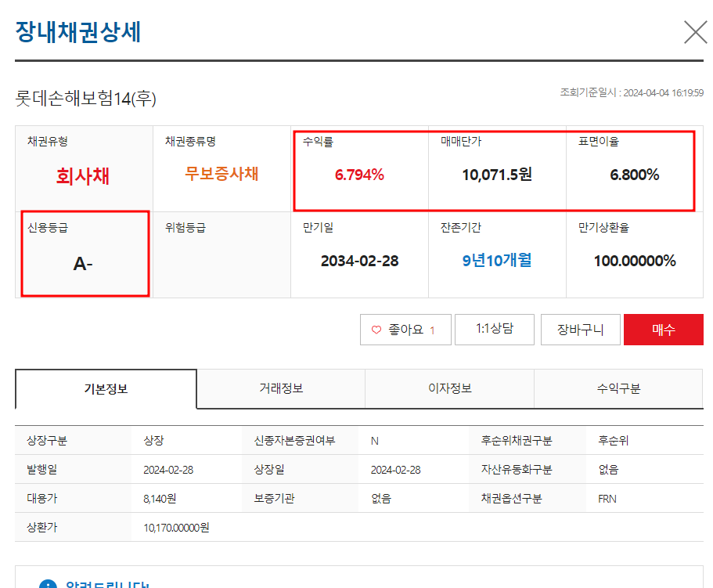Add the bond to 장바구니

click(580, 330)
